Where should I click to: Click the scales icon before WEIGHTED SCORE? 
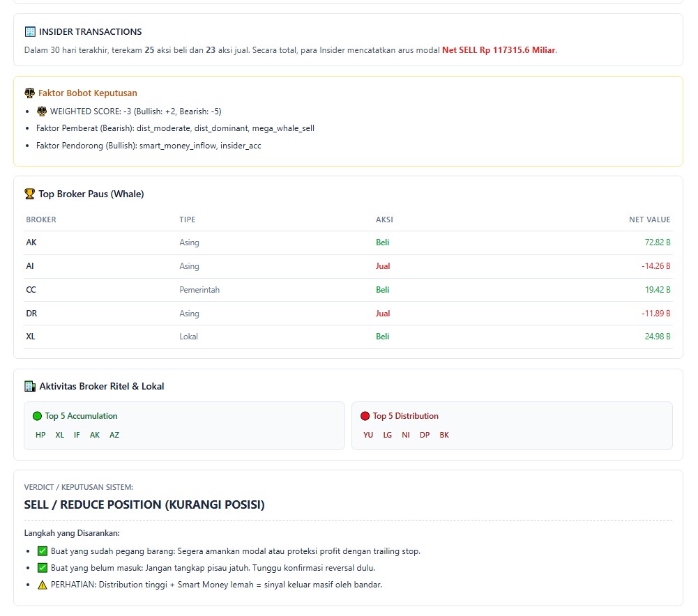[x=42, y=111]
